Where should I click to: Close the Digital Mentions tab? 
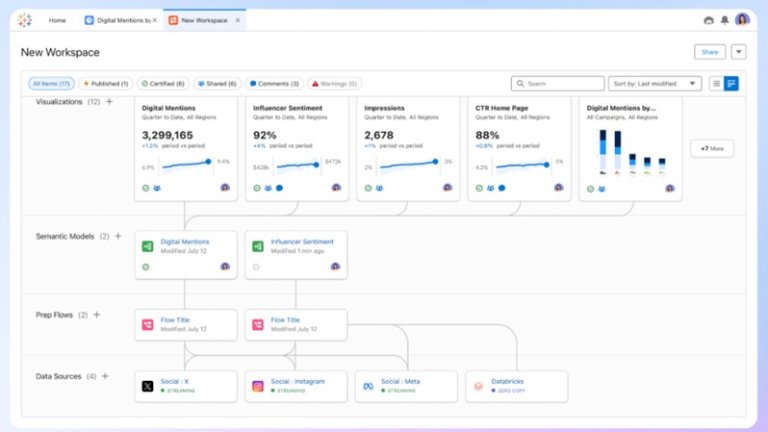pos(155,20)
